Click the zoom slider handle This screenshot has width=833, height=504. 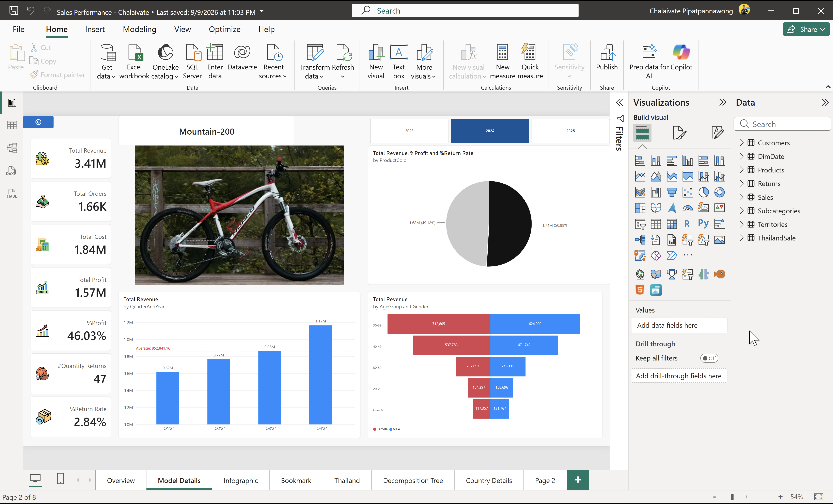(x=732, y=497)
